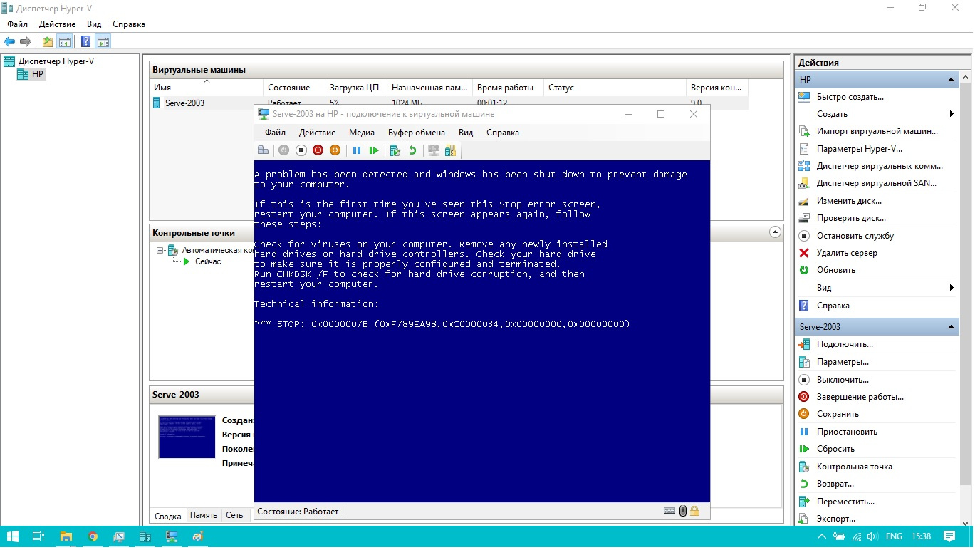The width and height of the screenshot is (980, 550).
Task: Open Буфер обмена menu
Action: pyautogui.click(x=417, y=133)
